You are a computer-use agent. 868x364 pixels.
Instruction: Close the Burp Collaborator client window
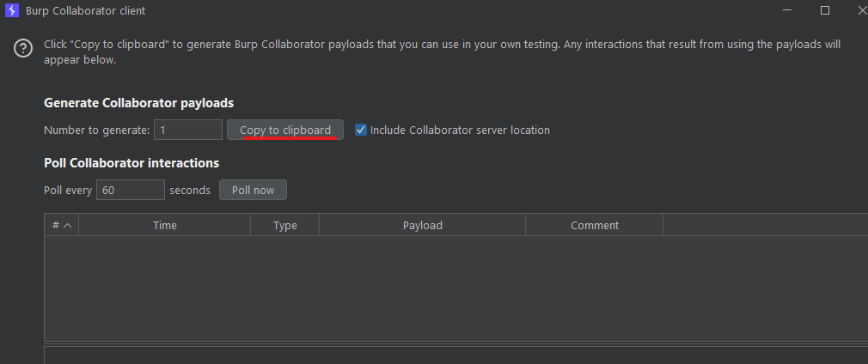click(x=861, y=10)
